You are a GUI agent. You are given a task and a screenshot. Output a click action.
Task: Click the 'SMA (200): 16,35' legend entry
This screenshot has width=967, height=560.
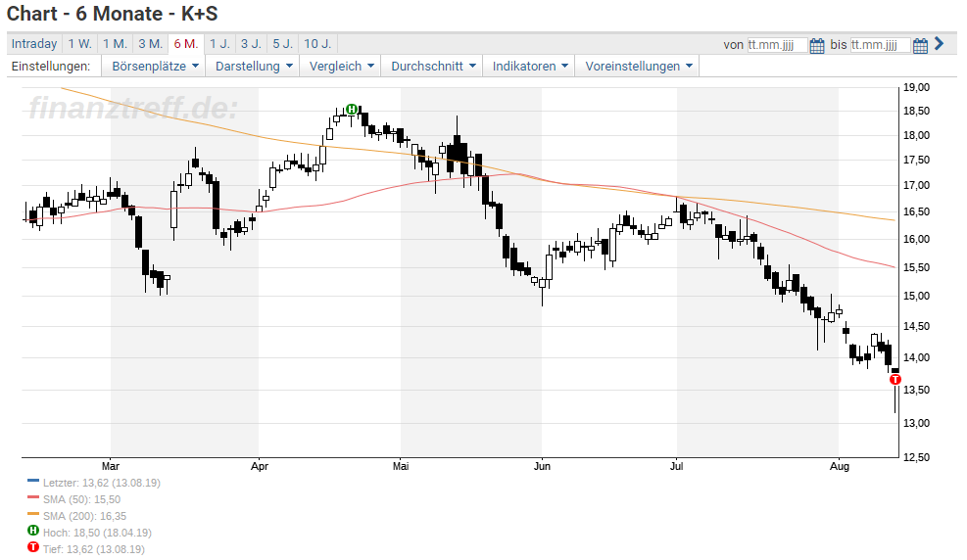pyautogui.click(x=84, y=516)
